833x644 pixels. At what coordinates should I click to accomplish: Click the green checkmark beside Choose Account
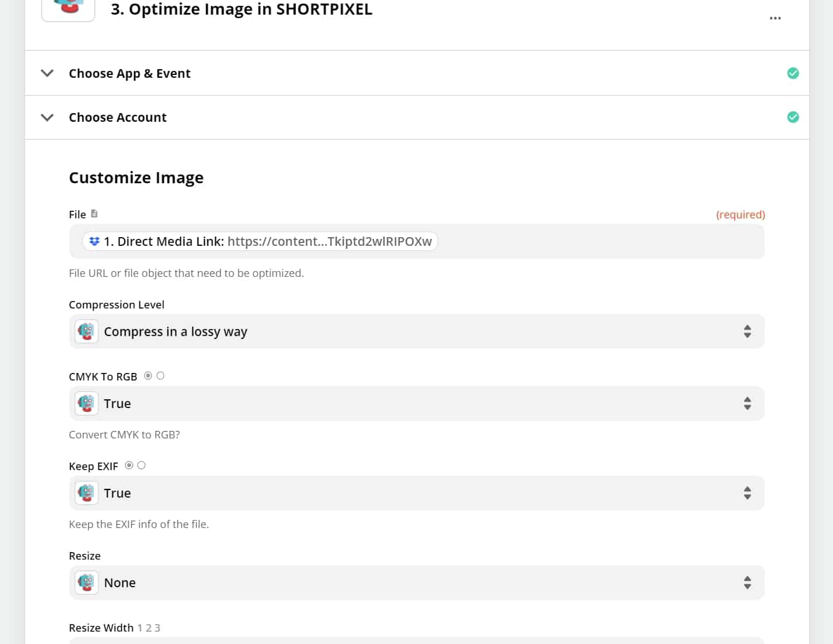(x=793, y=117)
